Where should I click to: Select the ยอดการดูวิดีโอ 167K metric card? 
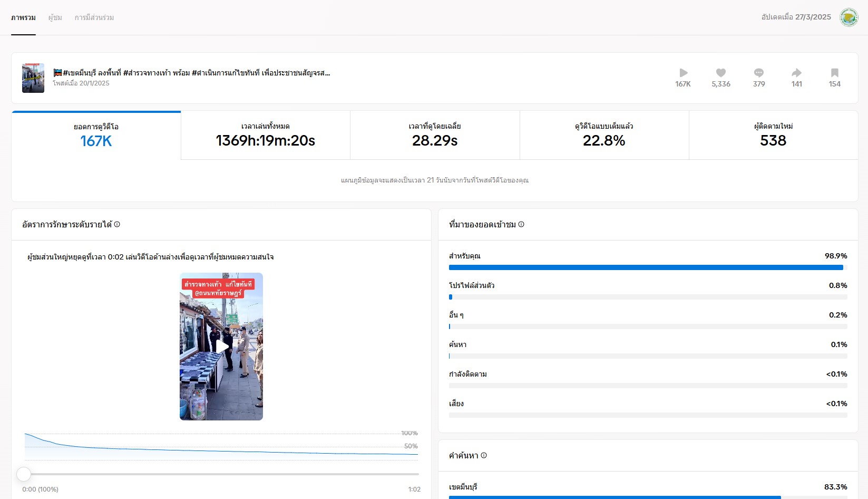click(x=96, y=135)
